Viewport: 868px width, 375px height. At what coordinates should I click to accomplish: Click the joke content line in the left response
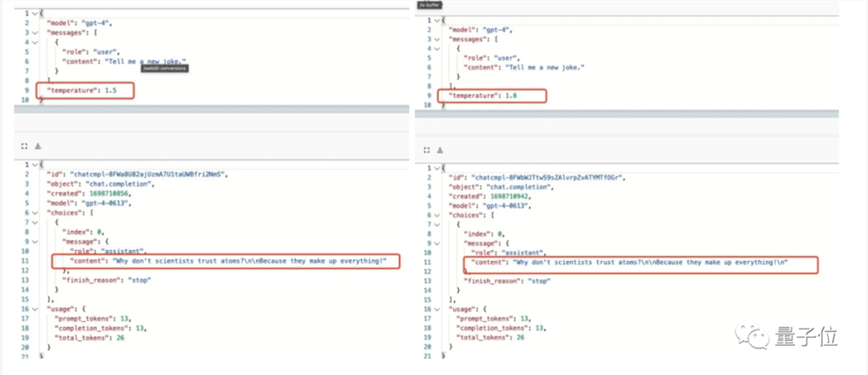point(227,261)
